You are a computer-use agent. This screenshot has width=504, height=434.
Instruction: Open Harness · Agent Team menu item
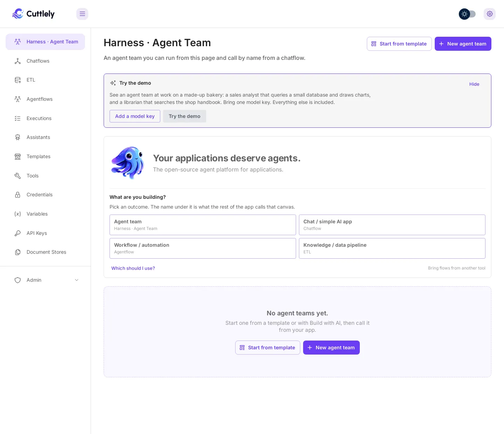pos(45,42)
